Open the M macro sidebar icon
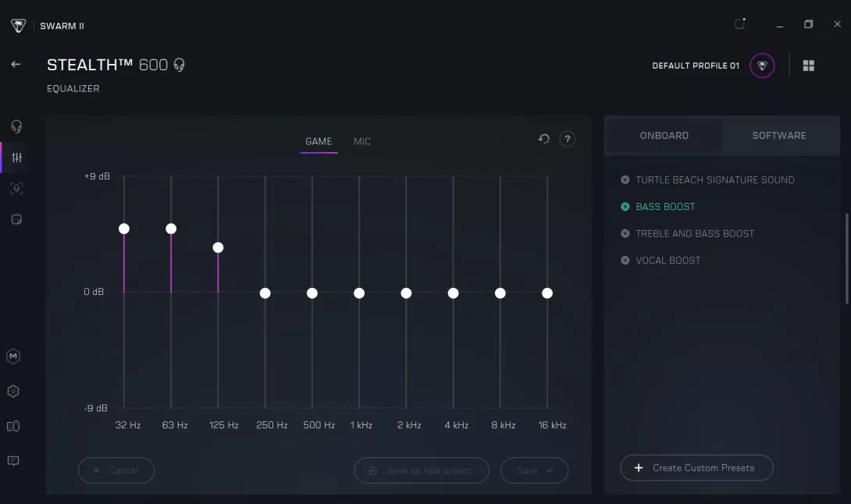 13,356
